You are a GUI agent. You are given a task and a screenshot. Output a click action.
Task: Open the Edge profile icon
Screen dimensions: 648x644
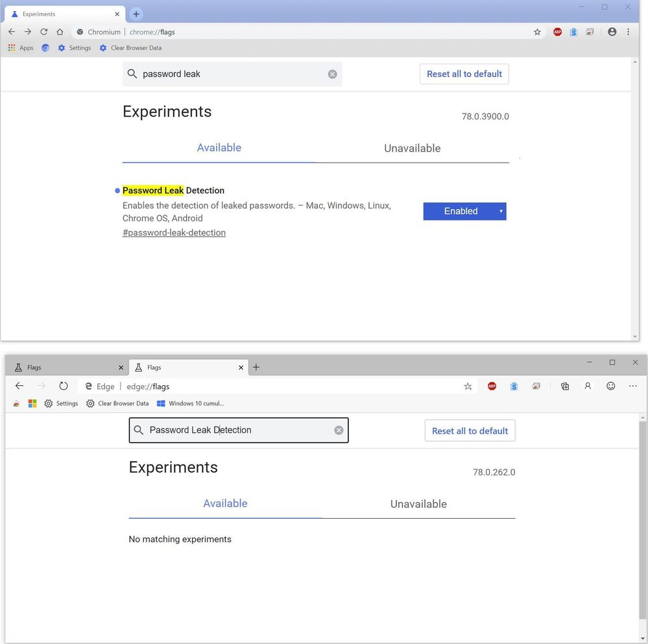pos(588,387)
